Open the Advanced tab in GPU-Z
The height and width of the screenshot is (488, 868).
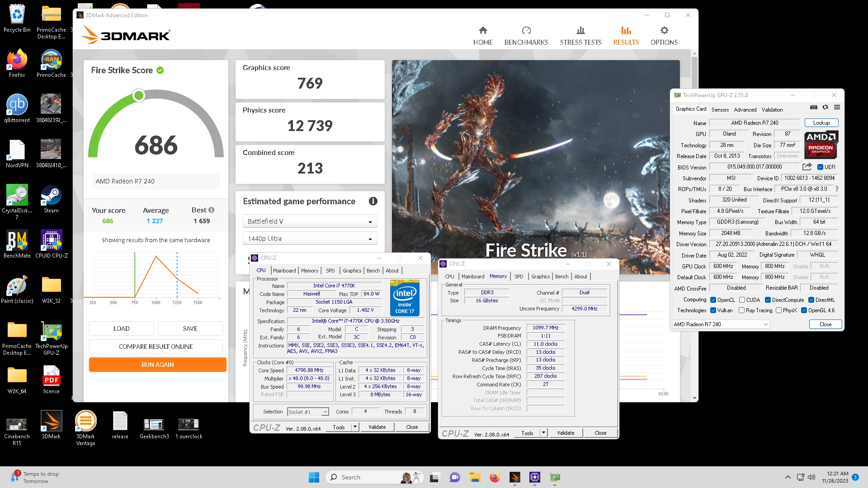tap(745, 110)
